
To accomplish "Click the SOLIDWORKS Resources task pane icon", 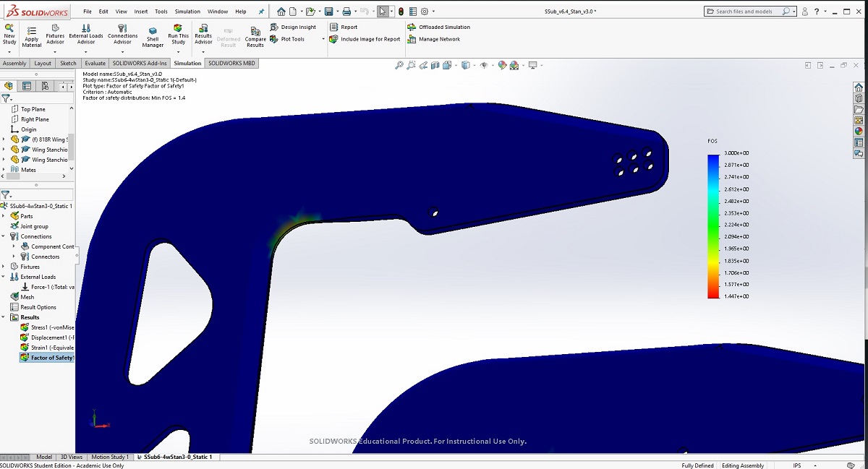I will tap(859, 87).
